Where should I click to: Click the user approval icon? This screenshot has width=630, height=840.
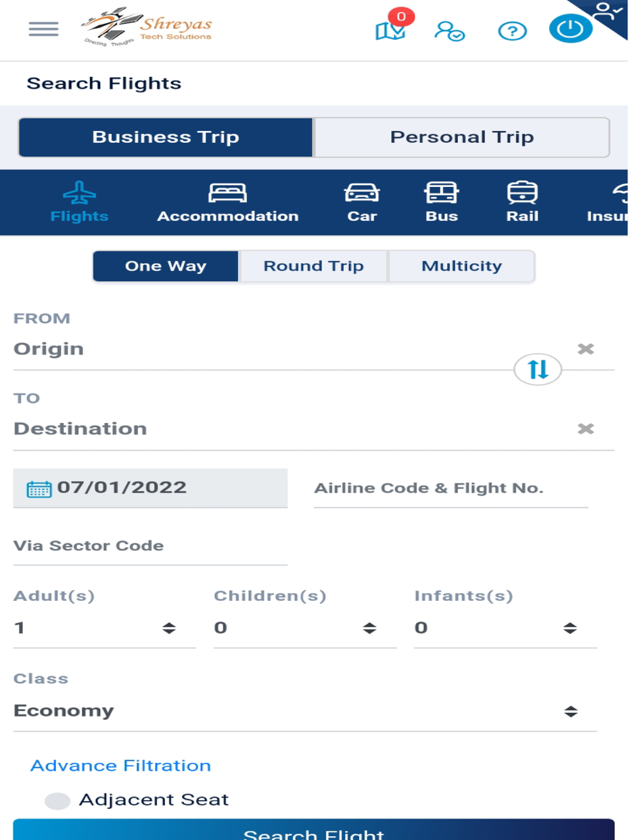(449, 31)
